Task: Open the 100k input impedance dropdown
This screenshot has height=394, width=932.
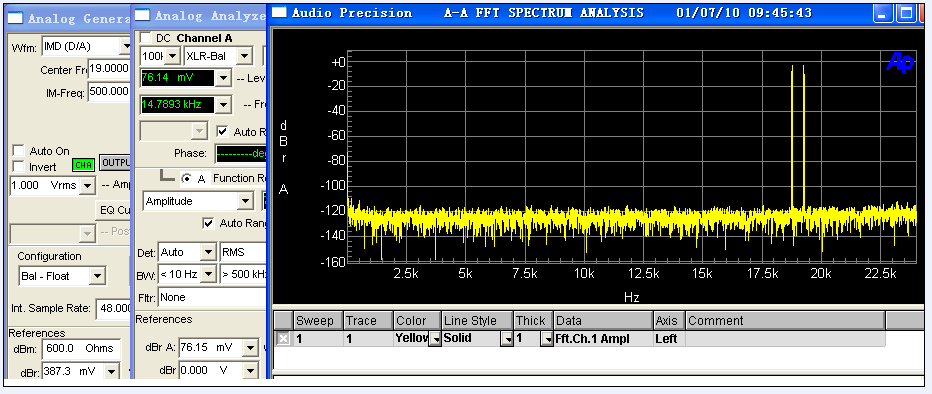Action: pyautogui.click(x=172, y=56)
